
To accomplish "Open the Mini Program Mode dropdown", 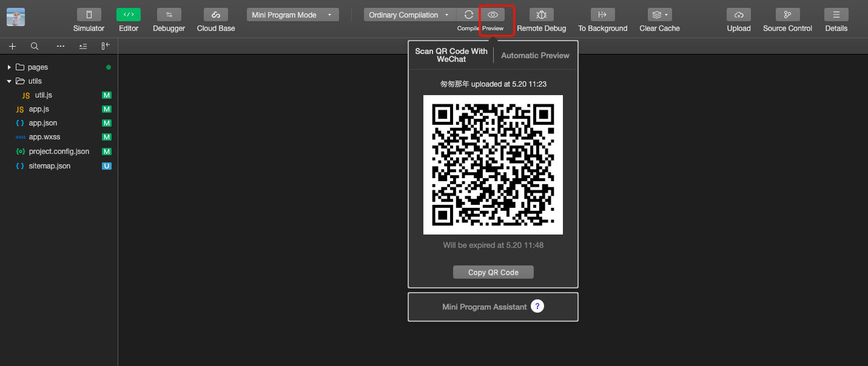I will [293, 15].
